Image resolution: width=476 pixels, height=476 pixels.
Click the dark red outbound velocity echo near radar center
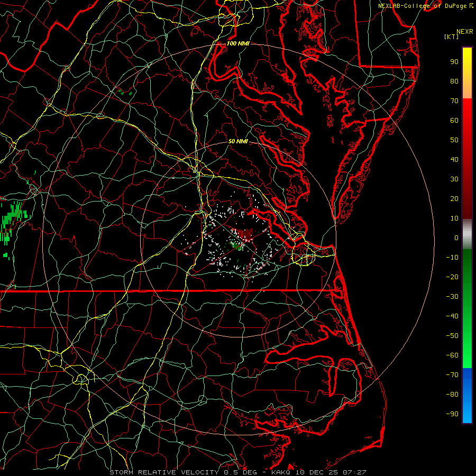coord(245,234)
